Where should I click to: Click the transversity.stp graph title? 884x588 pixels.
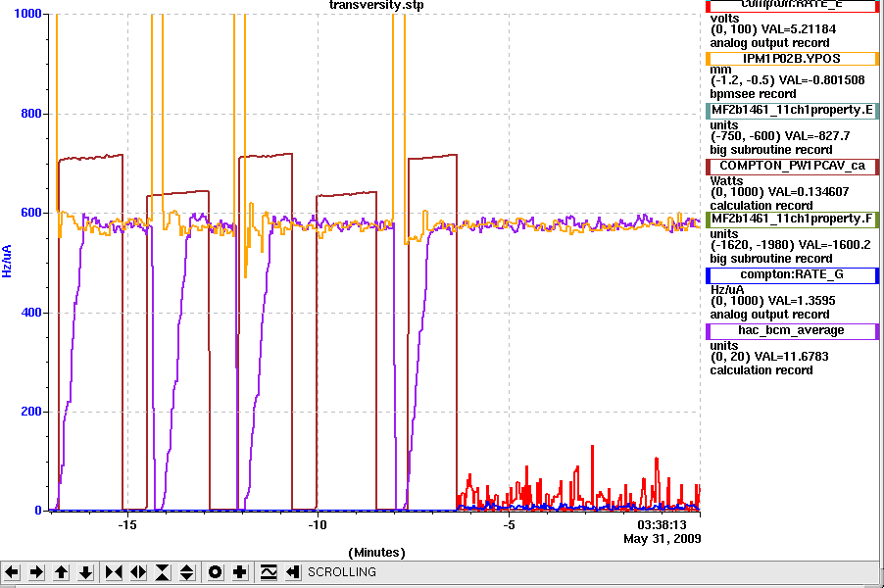tap(376, 5)
